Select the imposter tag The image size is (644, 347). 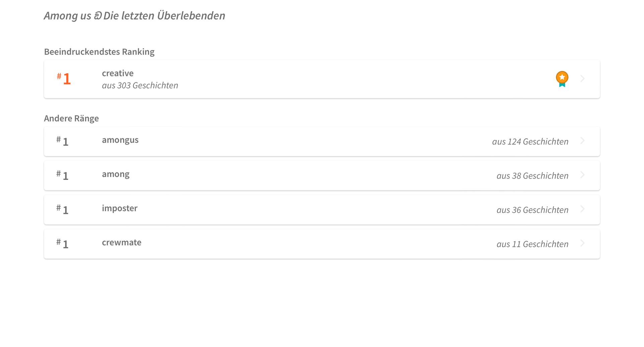tap(120, 208)
